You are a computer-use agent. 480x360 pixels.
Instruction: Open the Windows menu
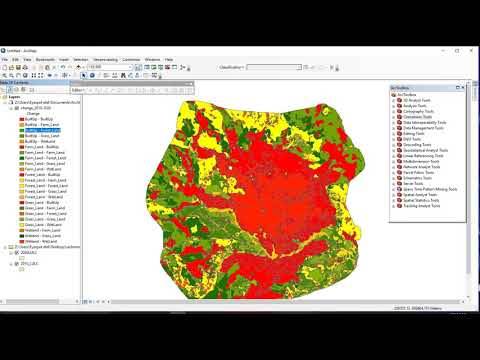[153, 60]
